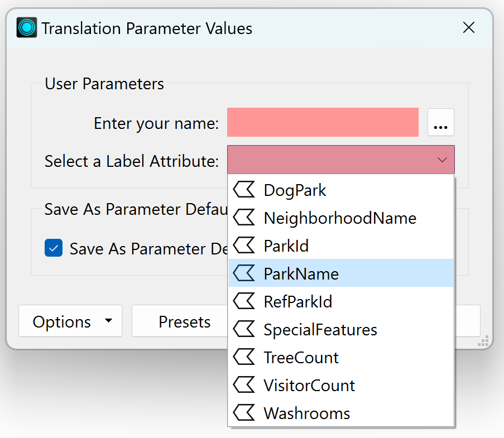Select ParkName from the attribute list
504x438 pixels.
301,273
